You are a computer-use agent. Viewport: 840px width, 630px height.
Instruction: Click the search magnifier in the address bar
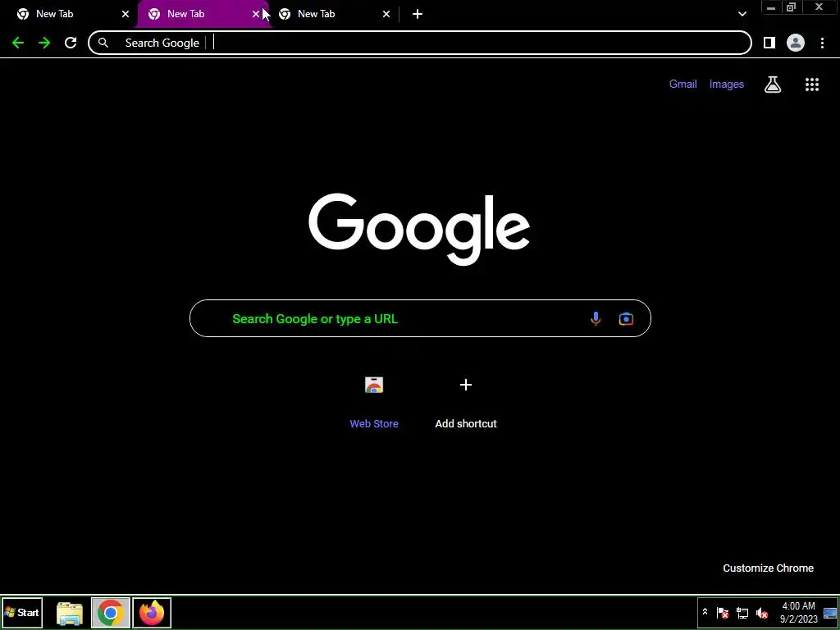pyautogui.click(x=103, y=43)
